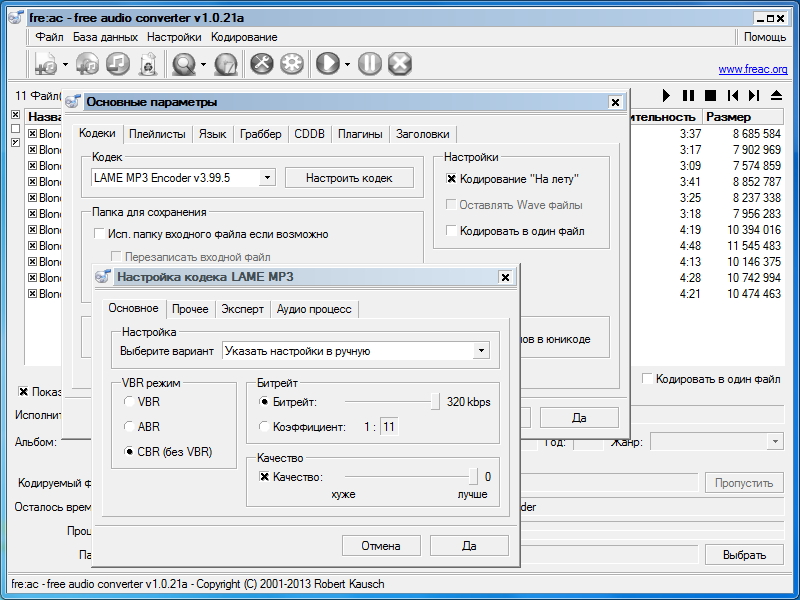800x600 pixels.
Task: Click the eject icon above joblist
Action: click(x=776, y=95)
